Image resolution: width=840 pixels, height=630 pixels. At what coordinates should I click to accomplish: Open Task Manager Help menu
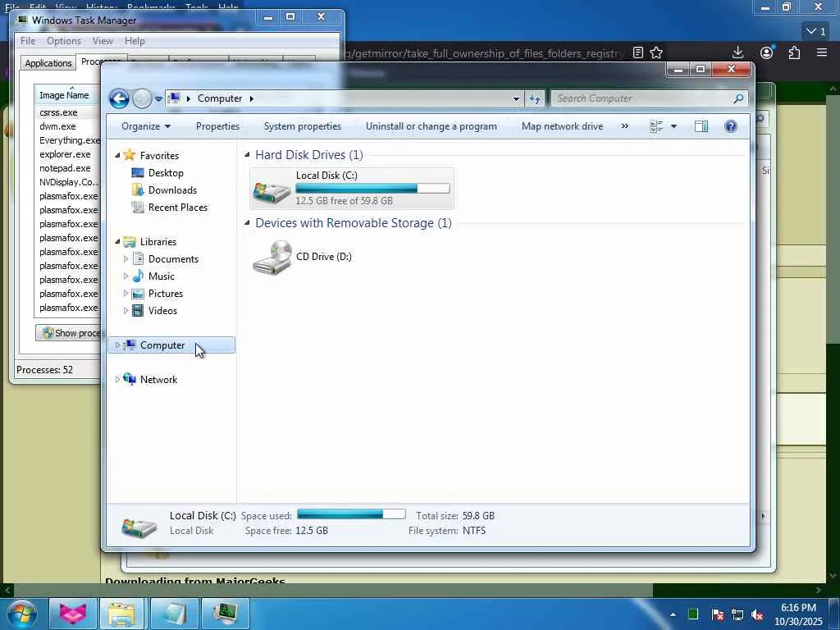135,41
